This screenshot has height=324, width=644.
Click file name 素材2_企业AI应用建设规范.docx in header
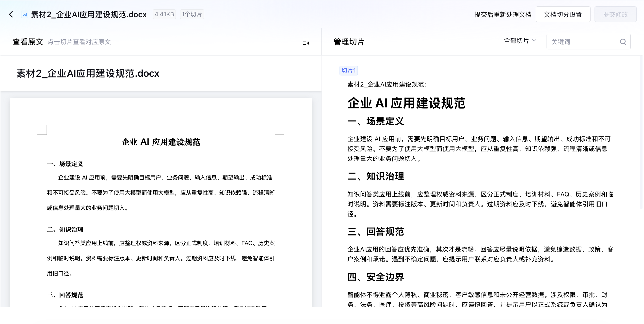click(x=89, y=15)
